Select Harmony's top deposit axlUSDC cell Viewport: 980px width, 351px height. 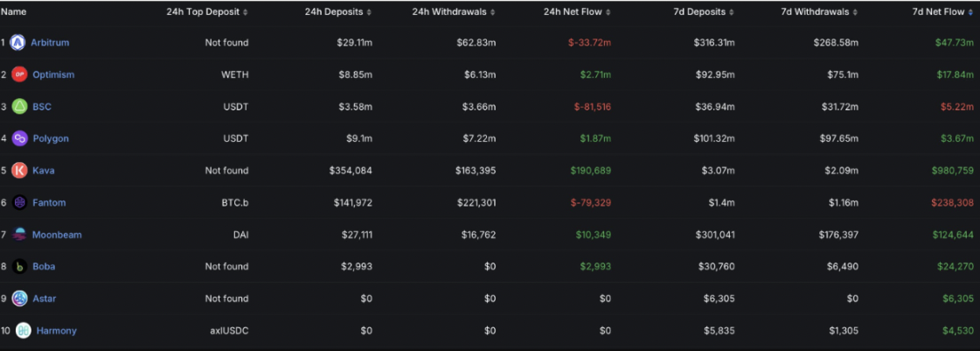(x=229, y=330)
